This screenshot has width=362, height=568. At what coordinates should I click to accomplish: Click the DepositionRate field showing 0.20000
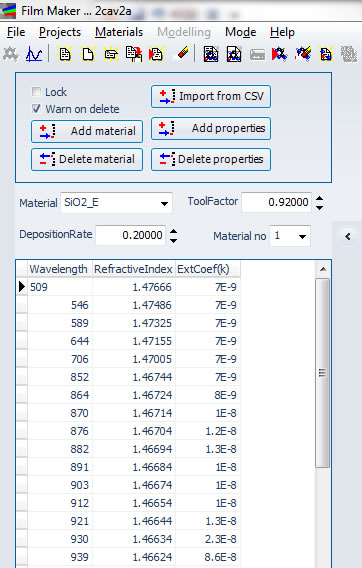130,235
